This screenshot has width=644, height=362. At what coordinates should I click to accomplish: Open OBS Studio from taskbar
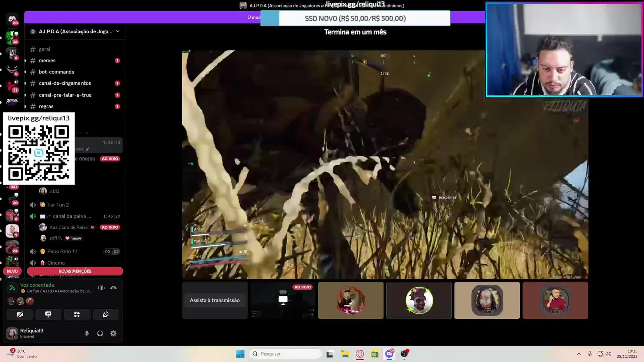(405, 354)
